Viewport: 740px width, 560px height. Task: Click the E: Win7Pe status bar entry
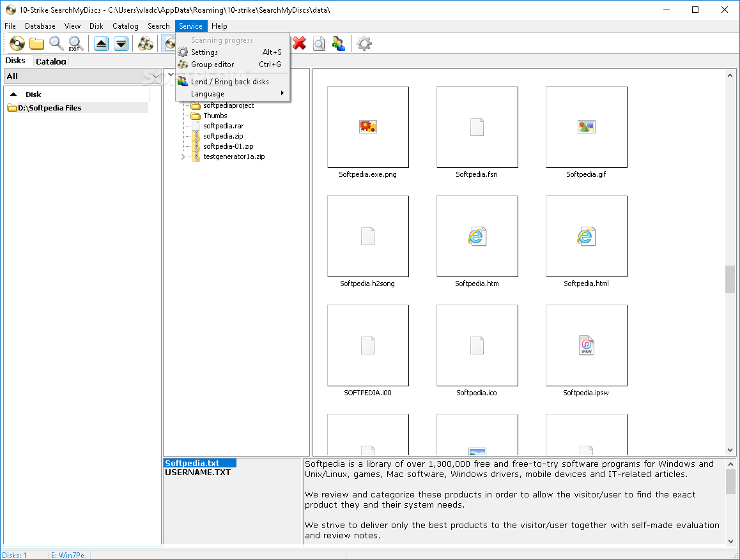(68, 556)
